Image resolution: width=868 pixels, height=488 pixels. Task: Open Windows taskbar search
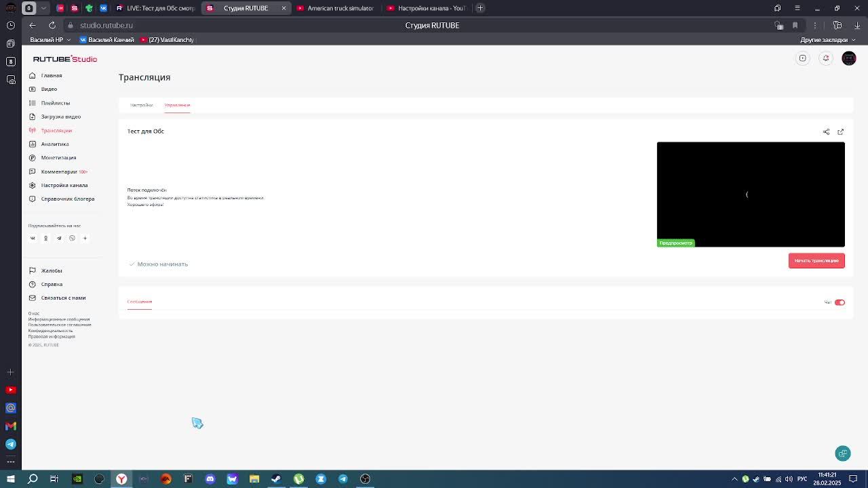pos(33,479)
